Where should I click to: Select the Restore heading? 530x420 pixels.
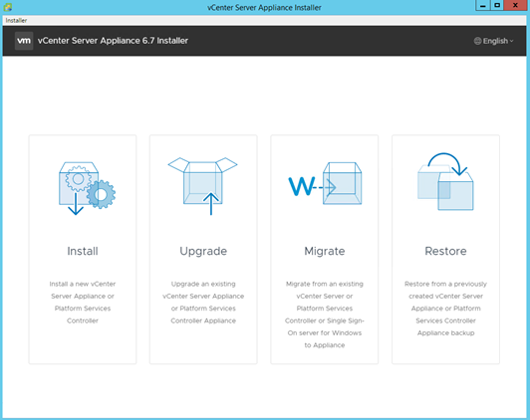click(445, 251)
